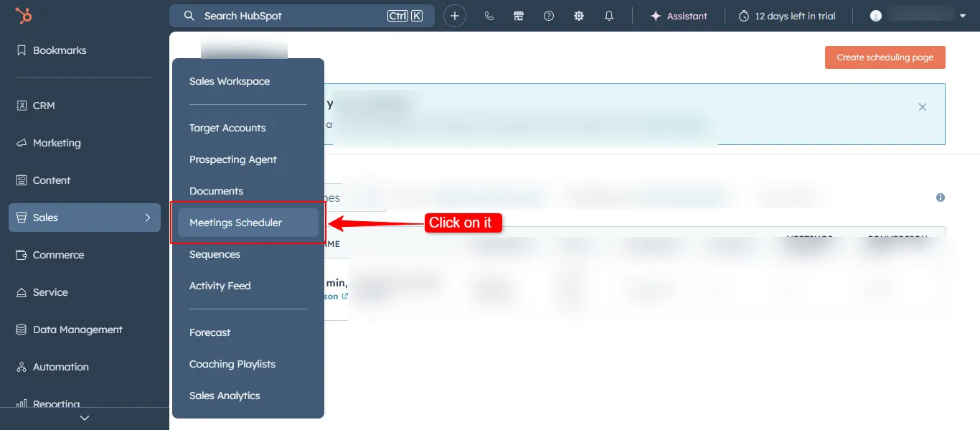Open Automation in the sidebar
Image resolution: width=980 pixels, height=430 pixels.
point(85,367)
